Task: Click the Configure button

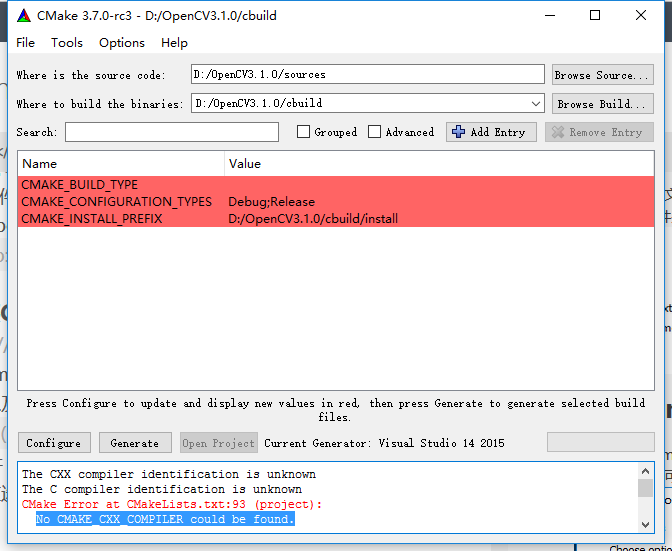Action: pyautogui.click(x=54, y=443)
